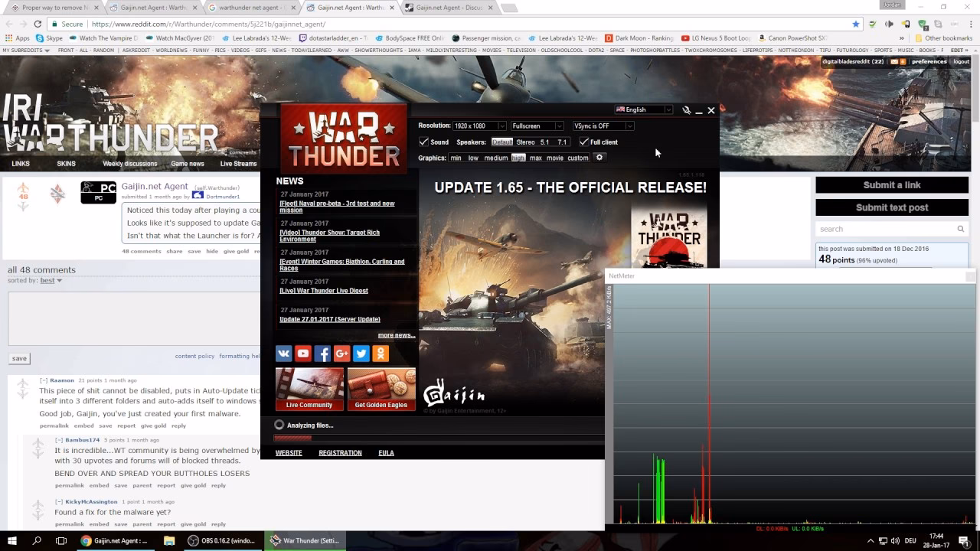Screen dimensions: 980x551
Task: Bookmark this page with star icon
Action: click(856, 24)
